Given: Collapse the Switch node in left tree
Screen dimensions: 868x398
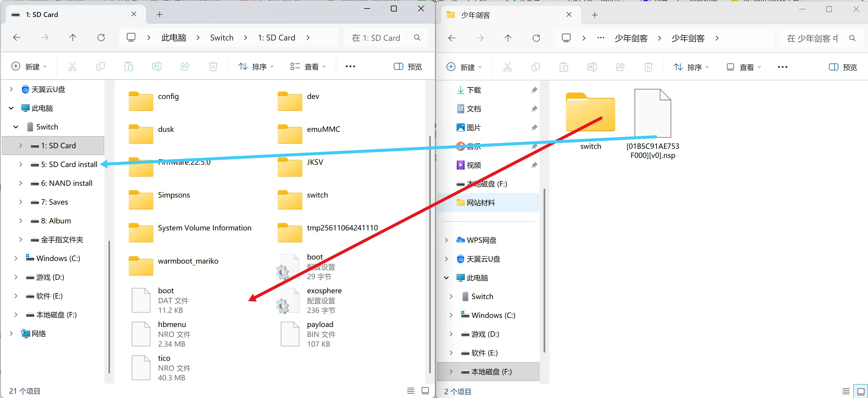Looking at the screenshot, I should point(16,127).
